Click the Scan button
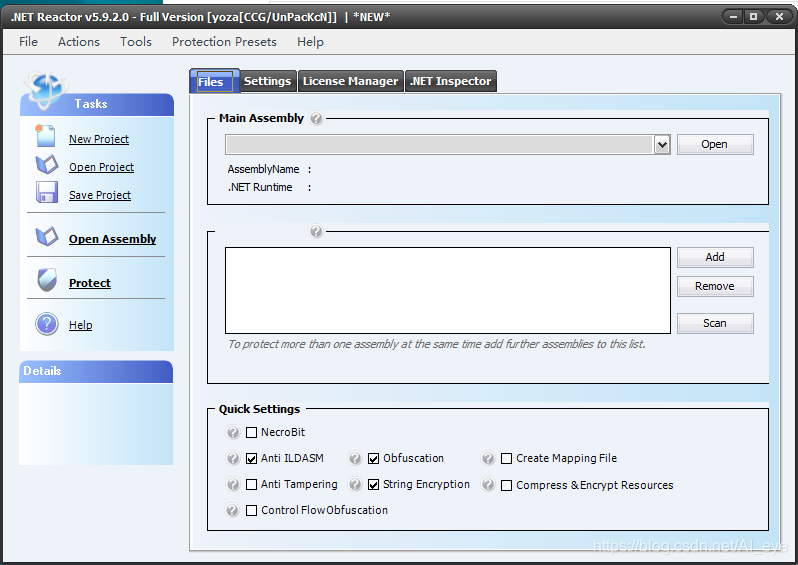The image size is (798, 565). coord(715,324)
